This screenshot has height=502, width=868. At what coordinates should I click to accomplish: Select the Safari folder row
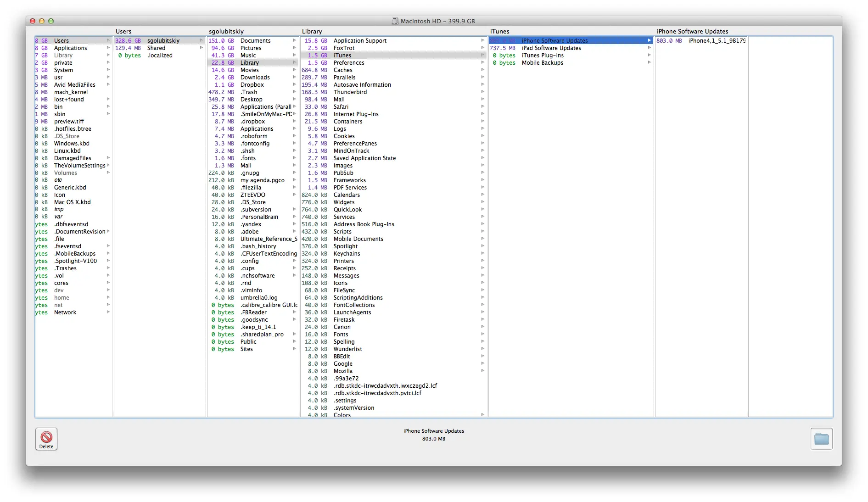394,107
